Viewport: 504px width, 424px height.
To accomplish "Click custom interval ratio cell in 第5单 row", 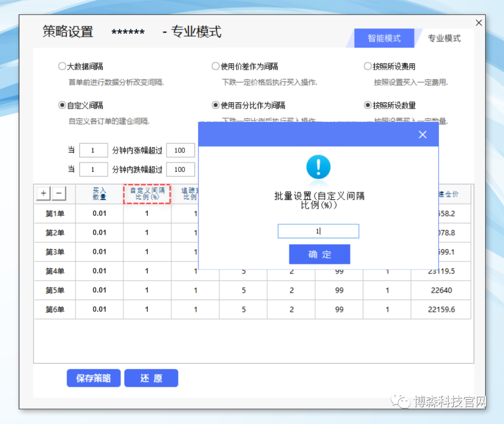I will 147,290.
